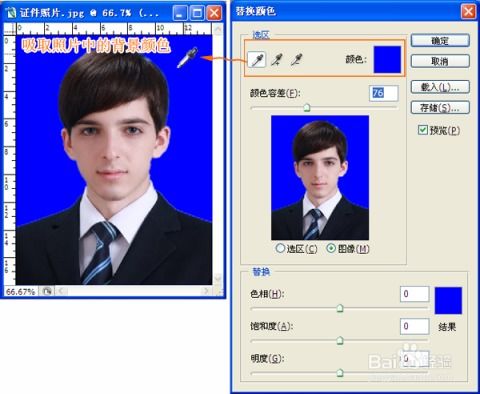The image size is (480, 394).
Task: Click the horizontal scrollbar left arrow
Action: pos(61,291)
